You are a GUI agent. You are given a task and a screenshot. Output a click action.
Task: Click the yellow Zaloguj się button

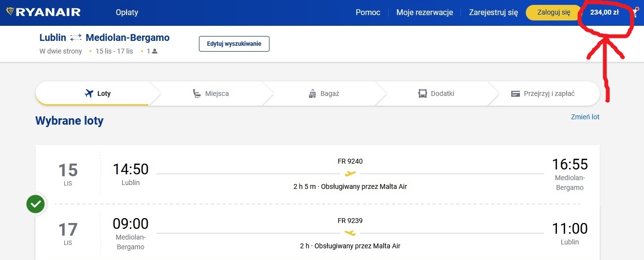[554, 13]
